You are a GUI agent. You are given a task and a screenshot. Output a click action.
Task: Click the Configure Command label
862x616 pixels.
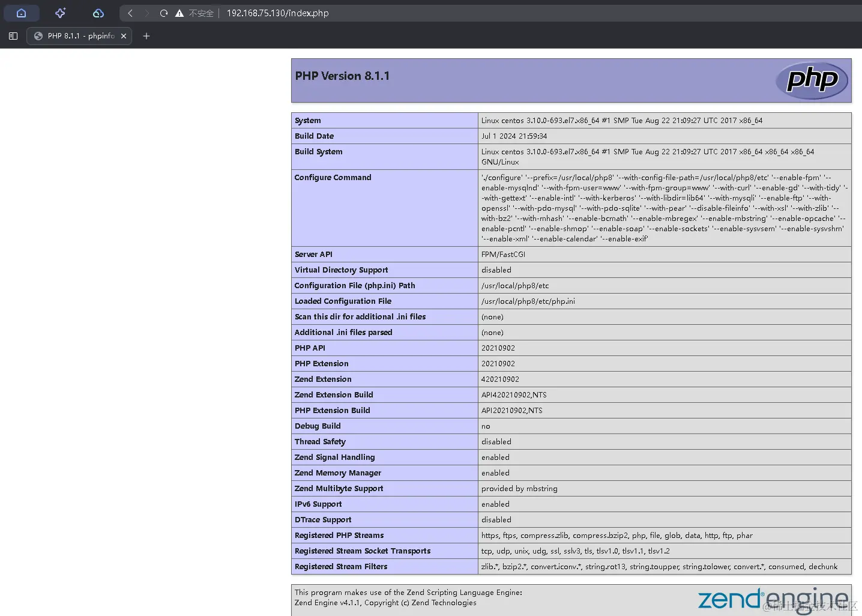(333, 177)
